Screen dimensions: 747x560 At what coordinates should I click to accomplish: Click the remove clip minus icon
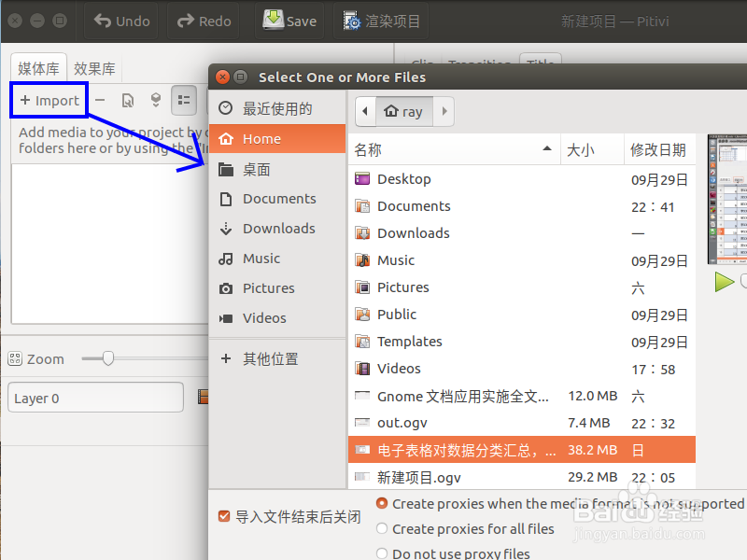[100, 101]
